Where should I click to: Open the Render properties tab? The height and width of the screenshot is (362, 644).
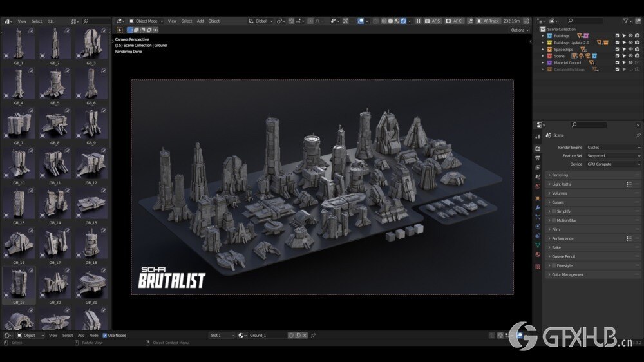(538, 148)
